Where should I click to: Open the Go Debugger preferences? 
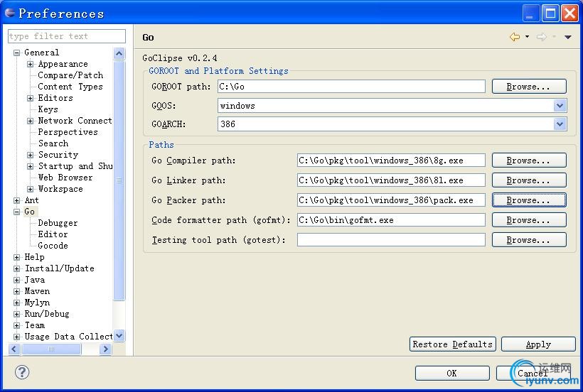pos(58,223)
